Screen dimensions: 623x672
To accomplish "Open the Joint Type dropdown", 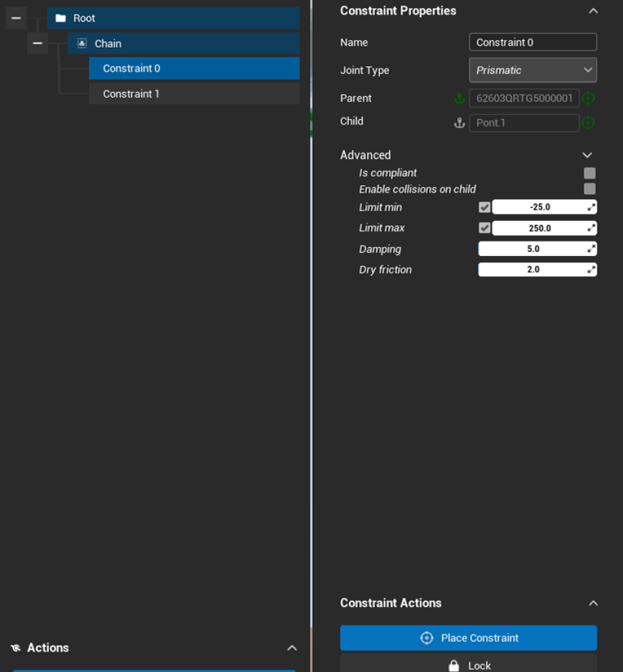I will pyautogui.click(x=532, y=70).
